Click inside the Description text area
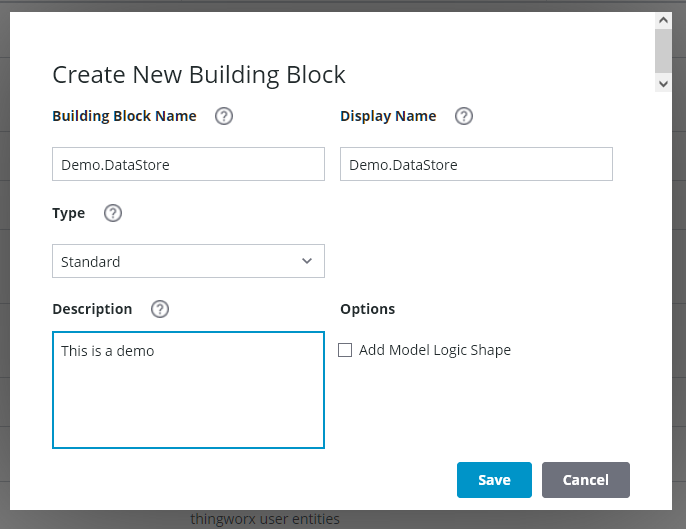686x529 pixels. (x=188, y=390)
